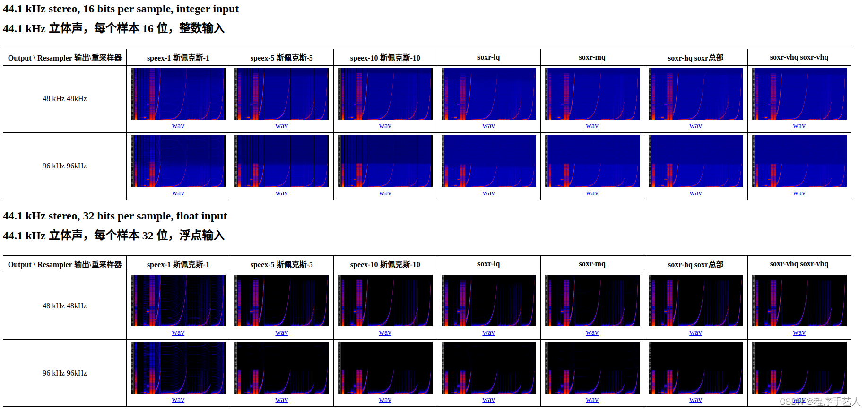This screenshot has height=411, width=868.
Task: View speex-1 48 kHz spectrogram in float input table
Action: pyautogui.click(x=178, y=300)
